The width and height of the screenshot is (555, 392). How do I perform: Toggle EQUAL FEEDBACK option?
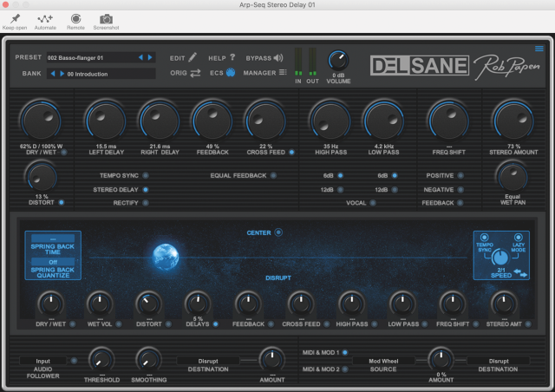(x=273, y=175)
